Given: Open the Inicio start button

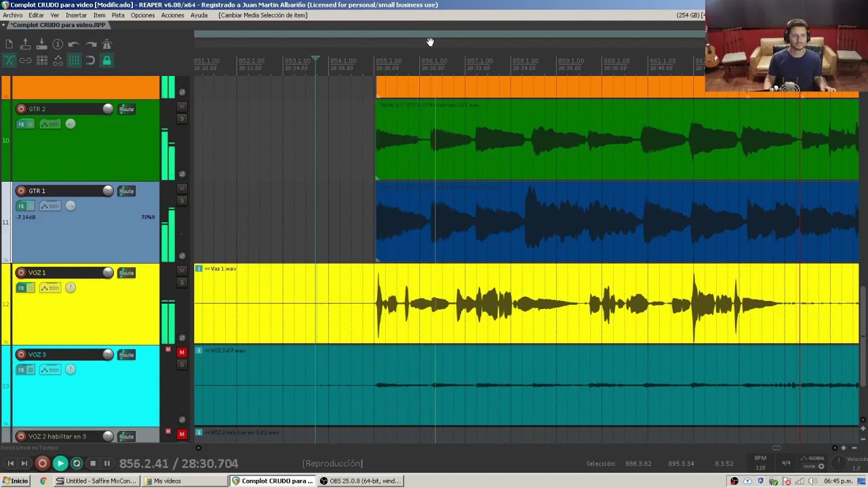Looking at the screenshot, I should tap(16, 481).
